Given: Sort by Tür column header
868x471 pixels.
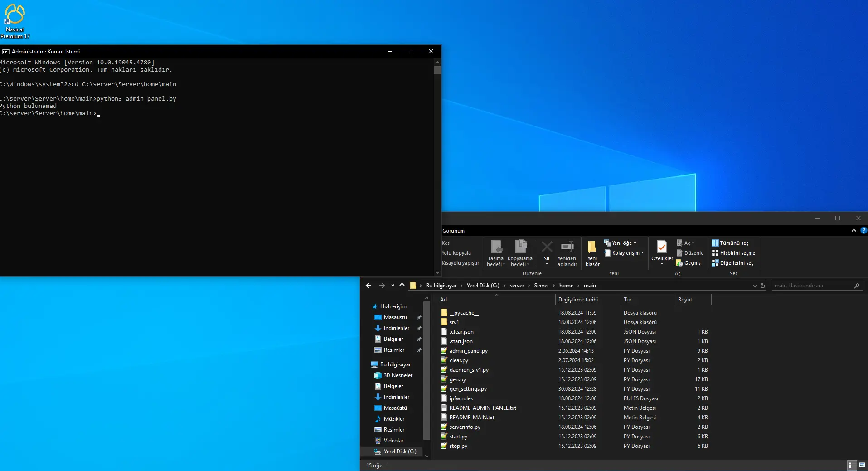Looking at the screenshot, I should point(648,300).
